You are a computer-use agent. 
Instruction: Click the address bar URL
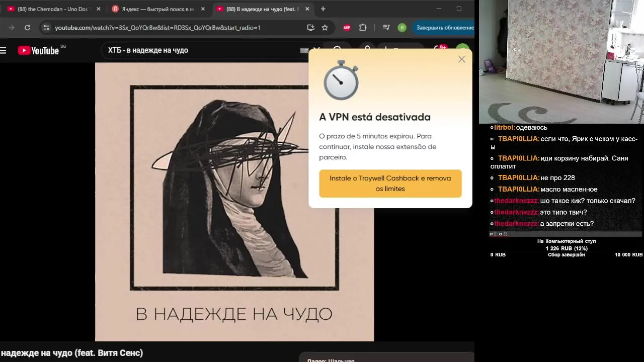[157, 28]
